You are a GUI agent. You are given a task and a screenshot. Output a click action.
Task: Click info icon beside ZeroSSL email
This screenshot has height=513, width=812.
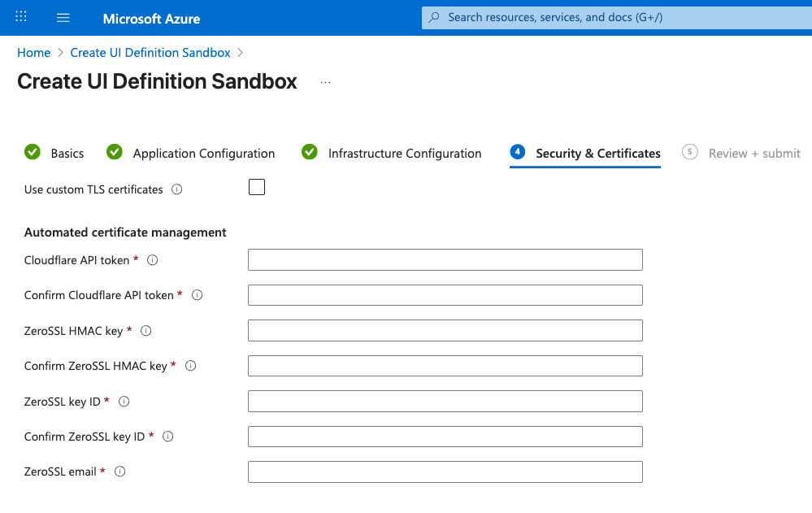click(119, 472)
